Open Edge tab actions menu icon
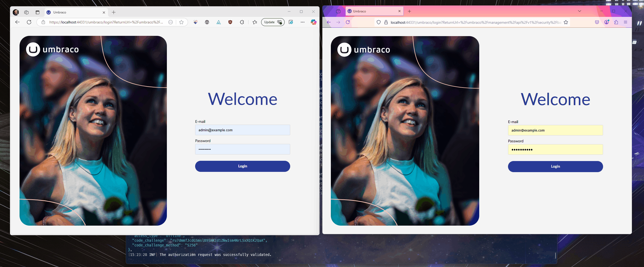The width and height of the screenshot is (644, 267). (37, 12)
